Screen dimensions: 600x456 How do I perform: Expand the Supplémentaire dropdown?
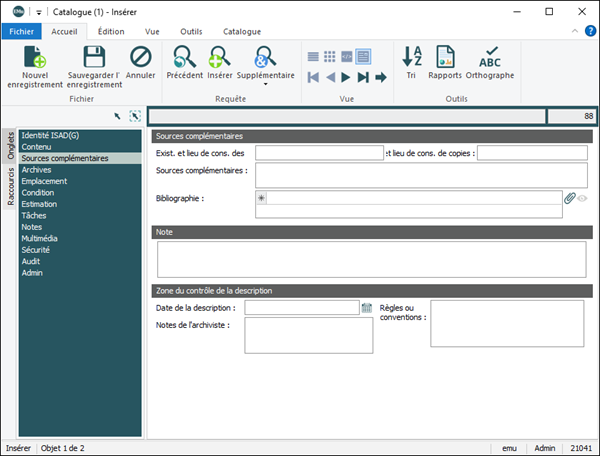[266, 84]
